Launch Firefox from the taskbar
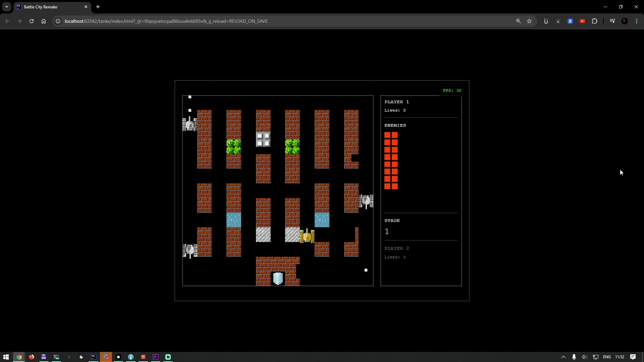The height and width of the screenshot is (362, 644). pos(32,357)
